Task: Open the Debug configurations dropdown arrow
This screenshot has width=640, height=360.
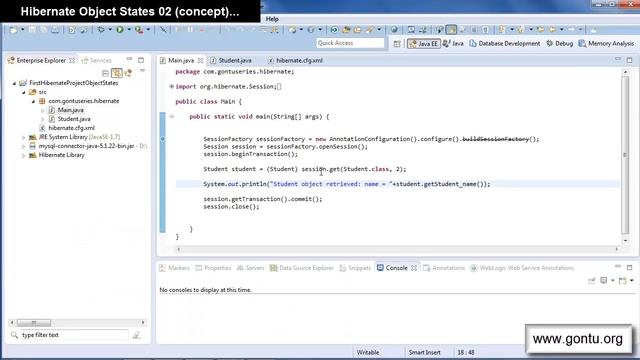Action: (x=110, y=30)
